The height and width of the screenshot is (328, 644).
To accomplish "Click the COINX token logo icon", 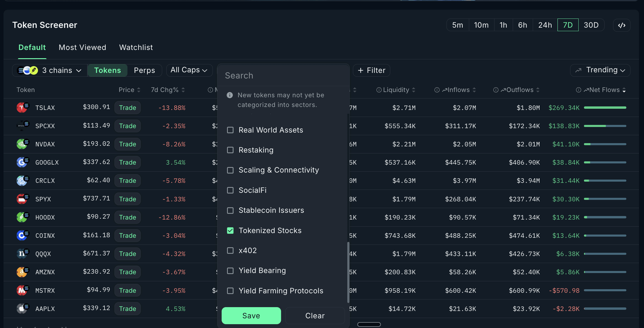I will coord(22,235).
